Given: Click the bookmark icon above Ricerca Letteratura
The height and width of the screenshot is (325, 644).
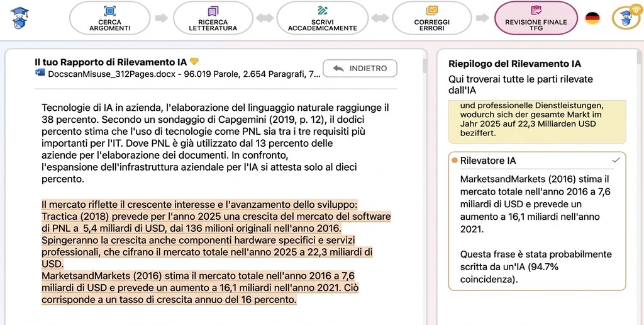Looking at the screenshot, I should (213, 11).
